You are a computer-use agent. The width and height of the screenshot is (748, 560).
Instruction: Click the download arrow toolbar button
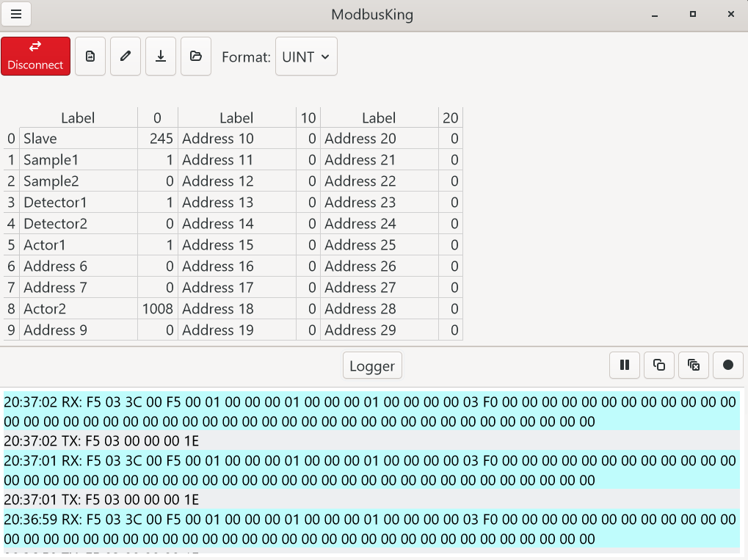pyautogui.click(x=161, y=57)
